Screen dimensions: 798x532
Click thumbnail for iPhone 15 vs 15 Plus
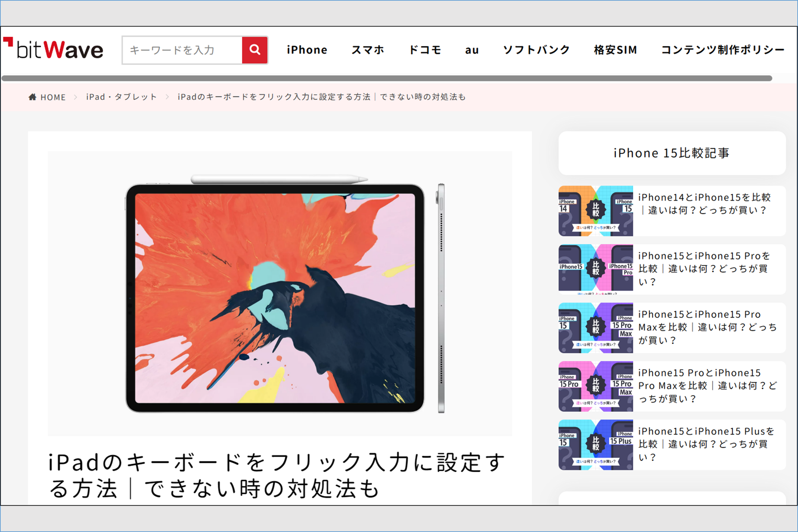coord(596,445)
